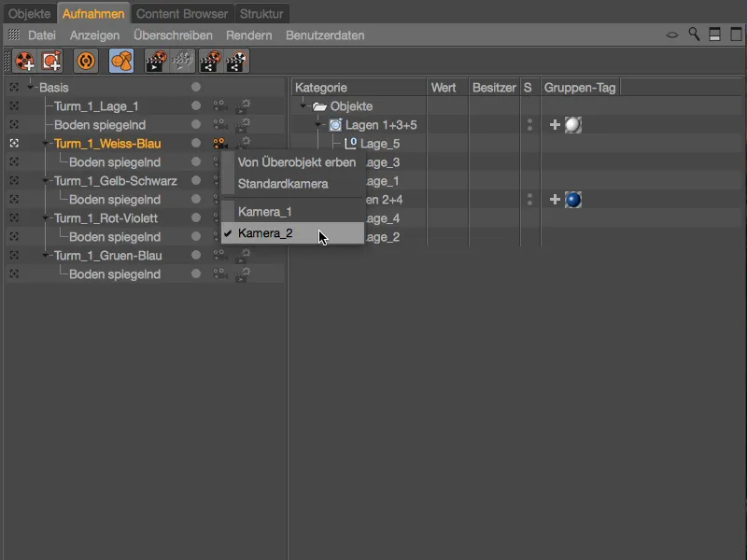
Task: Switch to the Struktur tab
Action: pyautogui.click(x=261, y=14)
